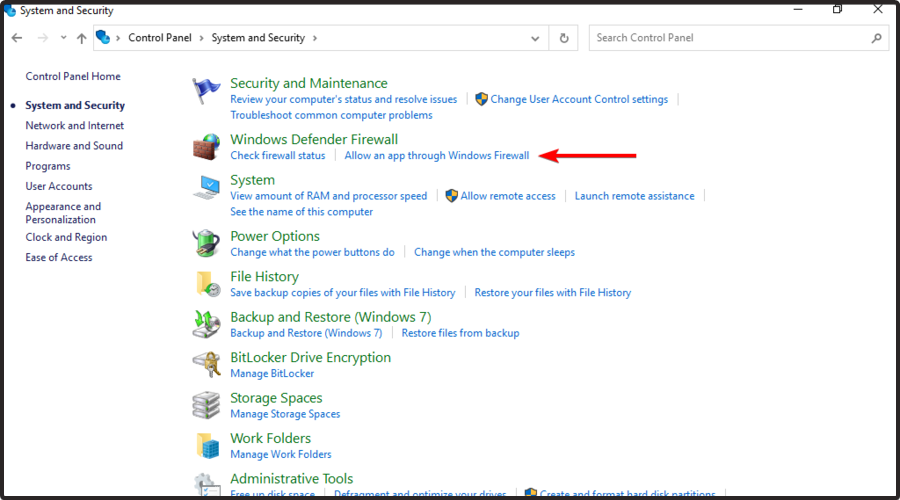Open the File History heading link
Screen dimensions: 900x500
click(x=265, y=277)
